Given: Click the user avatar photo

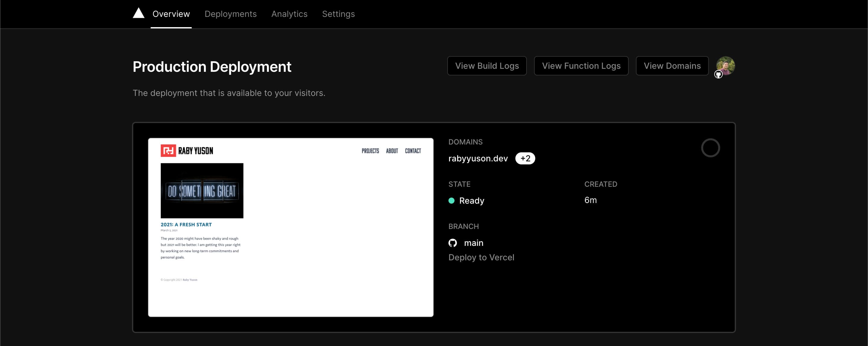Looking at the screenshot, I should click(725, 65).
